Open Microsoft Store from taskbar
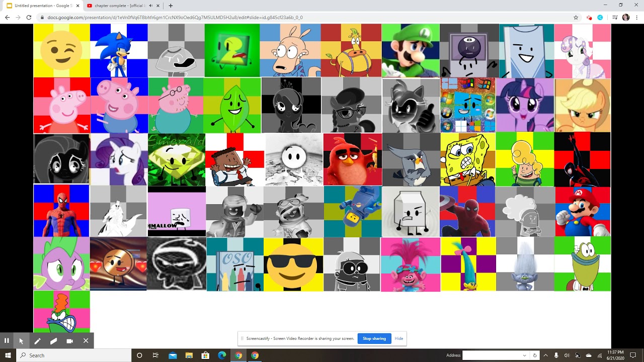This screenshot has height=362, width=644. pos(205,355)
